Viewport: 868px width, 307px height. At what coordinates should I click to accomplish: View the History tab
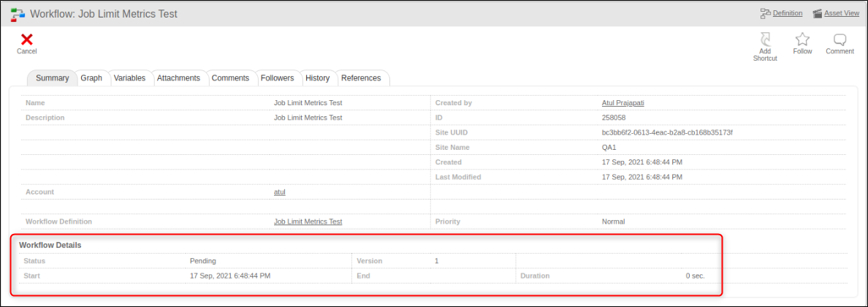[x=317, y=78]
